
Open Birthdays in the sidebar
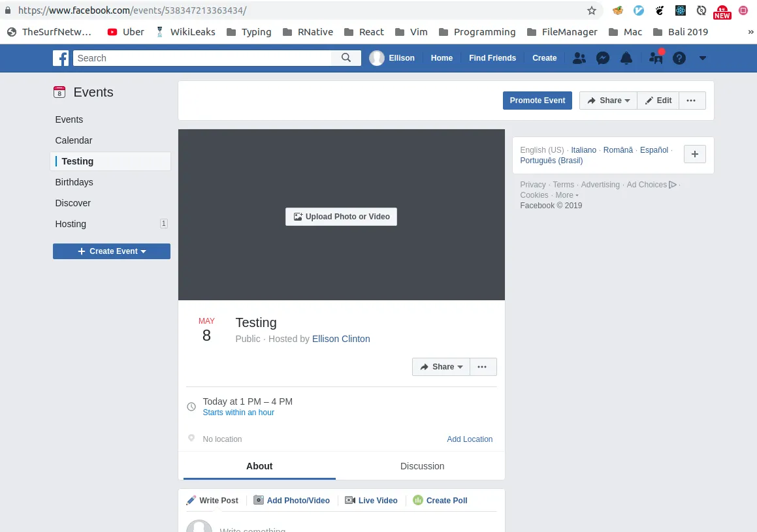pos(74,182)
